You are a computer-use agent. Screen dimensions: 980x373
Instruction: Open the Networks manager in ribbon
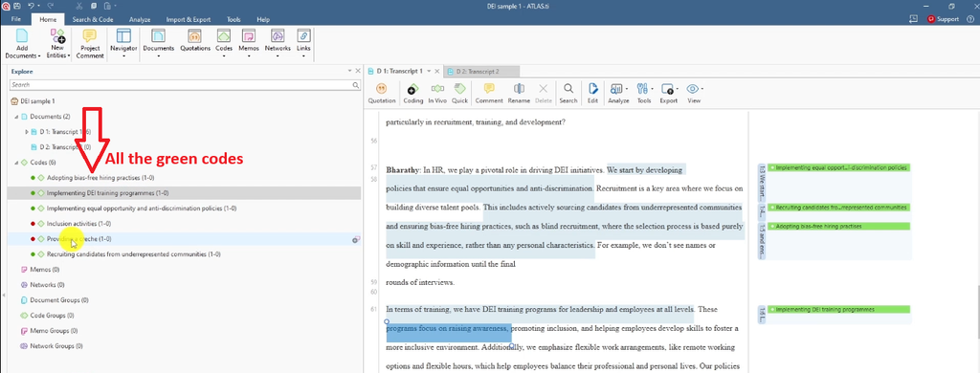(x=278, y=43)
